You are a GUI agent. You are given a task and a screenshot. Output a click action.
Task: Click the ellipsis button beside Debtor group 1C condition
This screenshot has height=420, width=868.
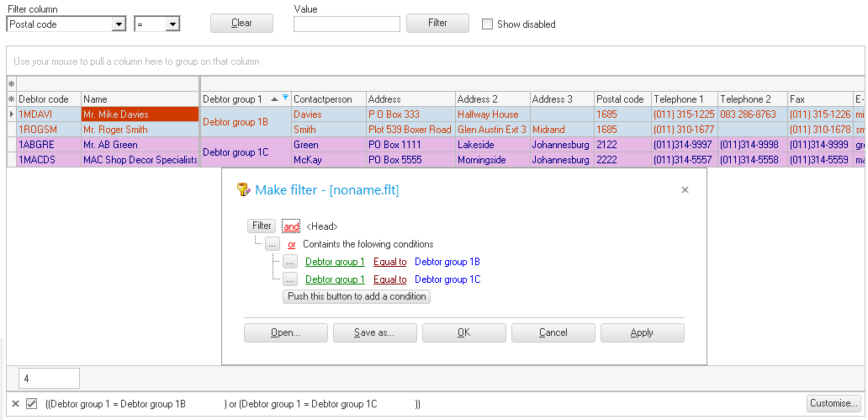(290, 279)
